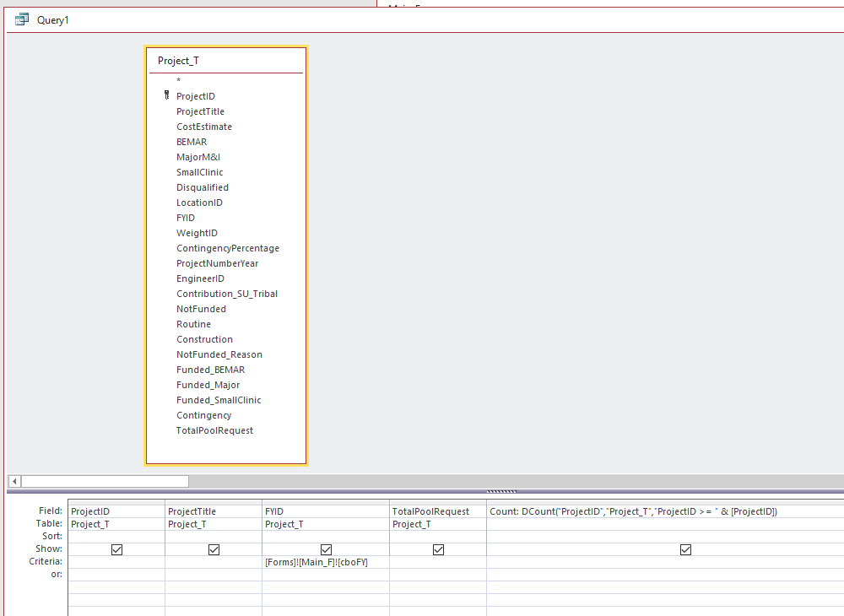Screen dimensions: 844x616
Task: Select the Contingency field
Action: point(204,415)
